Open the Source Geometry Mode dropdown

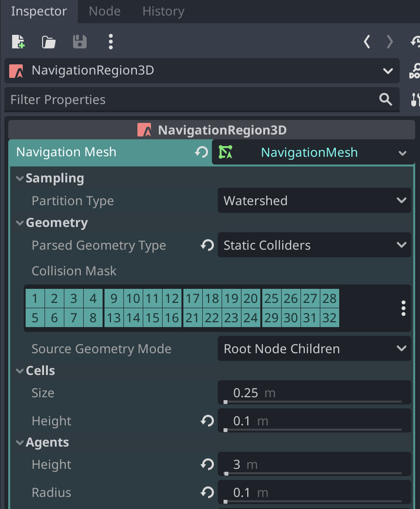pos(314,348)
